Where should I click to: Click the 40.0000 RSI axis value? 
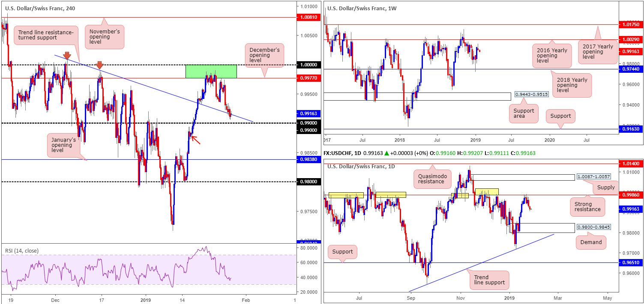(309, 277)
